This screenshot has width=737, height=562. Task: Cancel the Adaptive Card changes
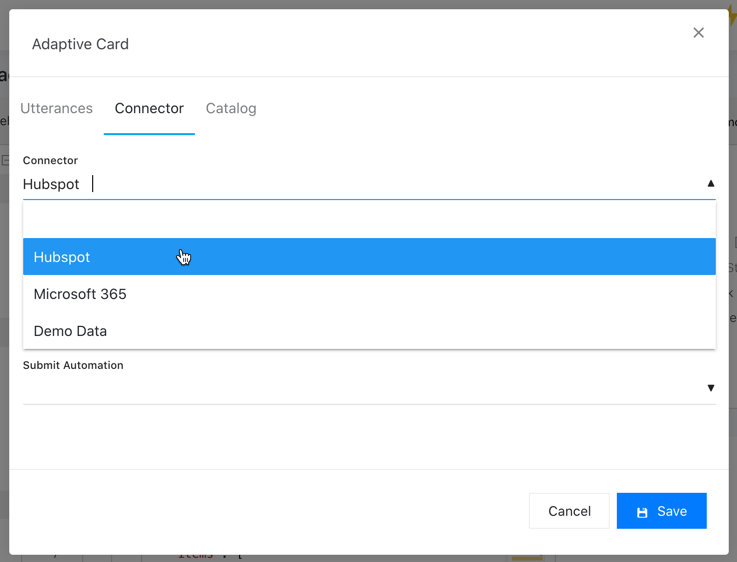[569, 511]
